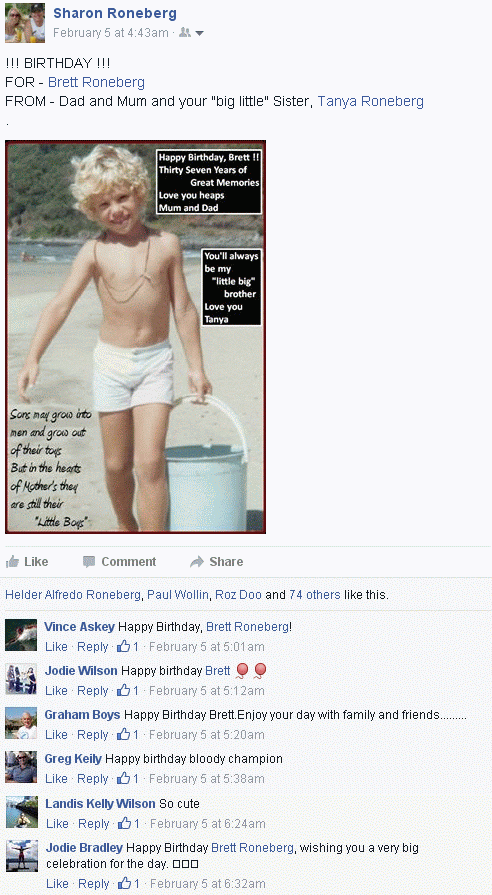Click the friends audience icon beside the timestamp
The width and height of the screenshot is (492, 895).
[185, 33]
